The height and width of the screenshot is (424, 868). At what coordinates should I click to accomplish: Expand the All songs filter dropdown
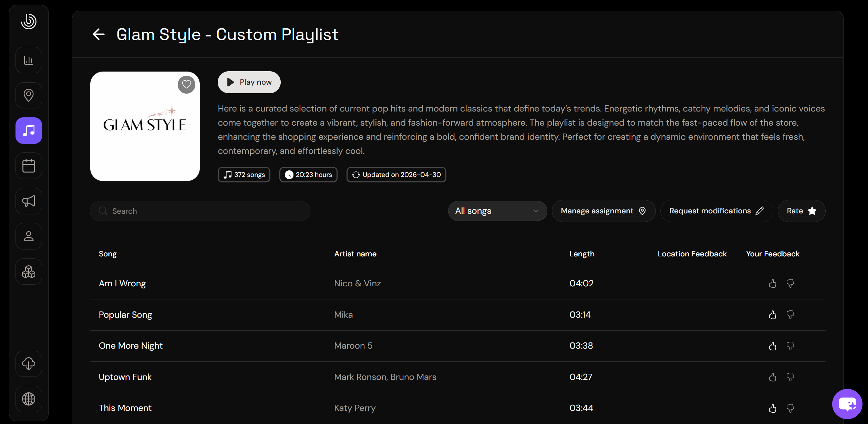[x=497, y=211]
